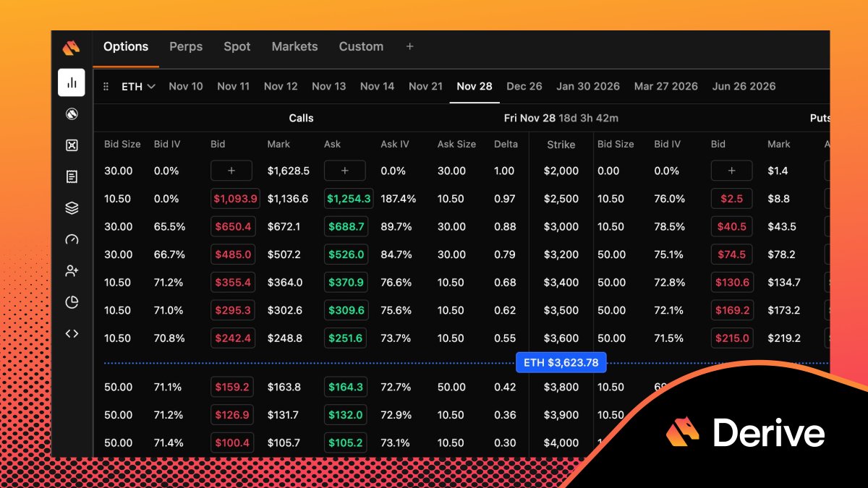Add a new tab with plus icon
Screen dimensions: 868x488
[409, 46]
